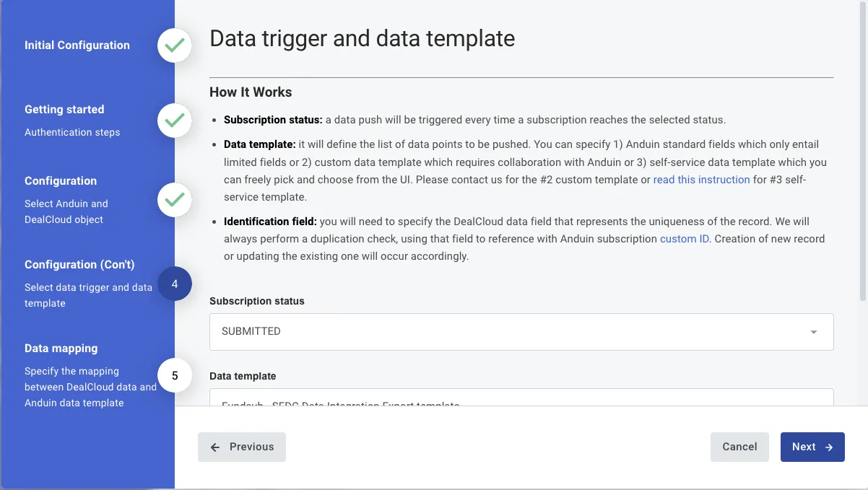
Task: Click the left arrow on Previous
Action: (x=215, y=447)
